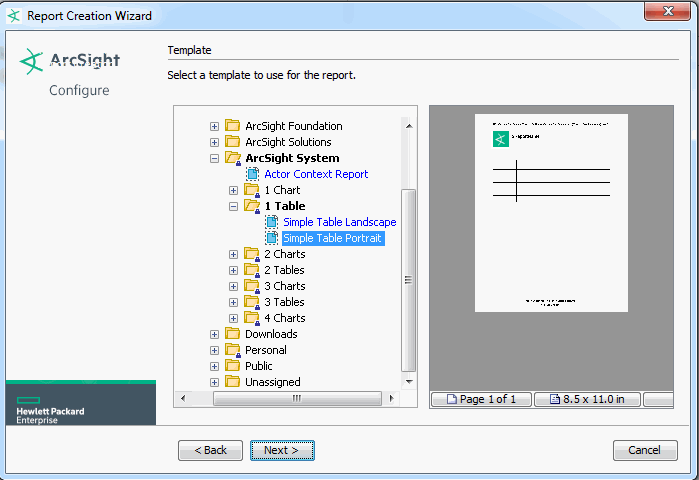Image resolution: width=699 pixels, height=480 pixels.
Task: Expand the ArcSight Solutions folder
Action: pos(214,142)
